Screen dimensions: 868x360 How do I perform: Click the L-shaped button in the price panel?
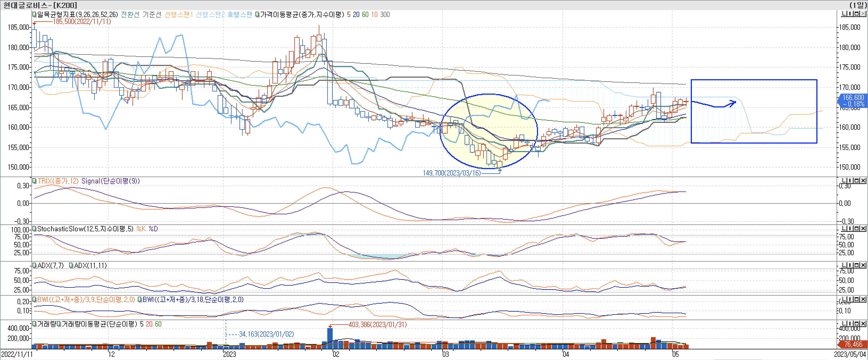[x=844, y=14]
